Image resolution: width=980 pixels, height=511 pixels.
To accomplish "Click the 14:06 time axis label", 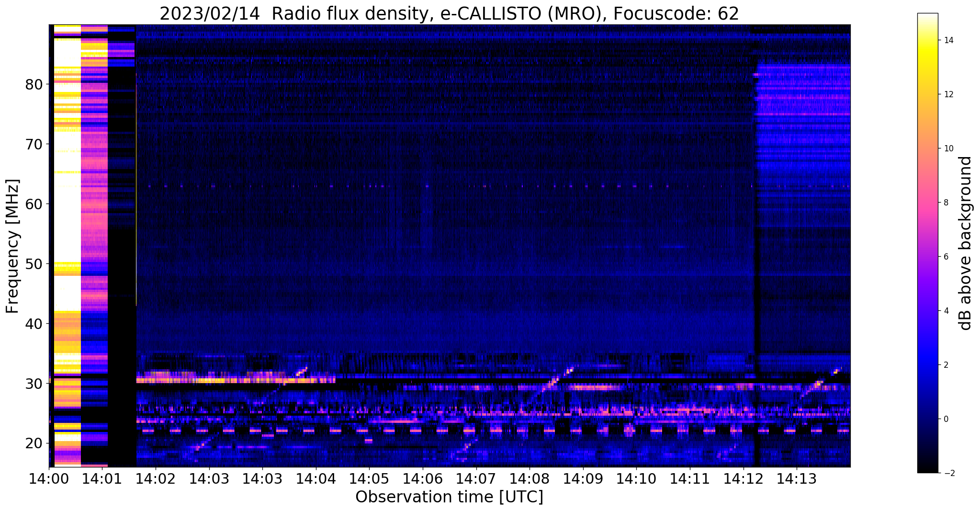I will [x=423, y=478].
